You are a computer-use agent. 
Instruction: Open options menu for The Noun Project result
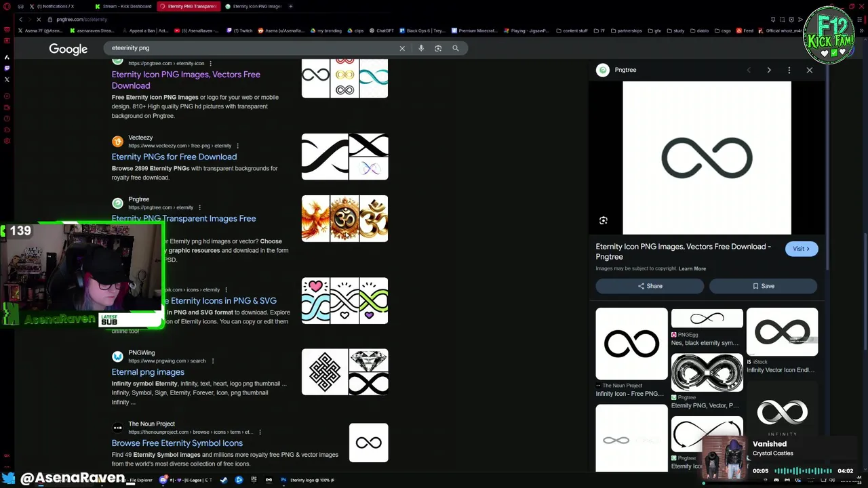(x=260, y=432)
